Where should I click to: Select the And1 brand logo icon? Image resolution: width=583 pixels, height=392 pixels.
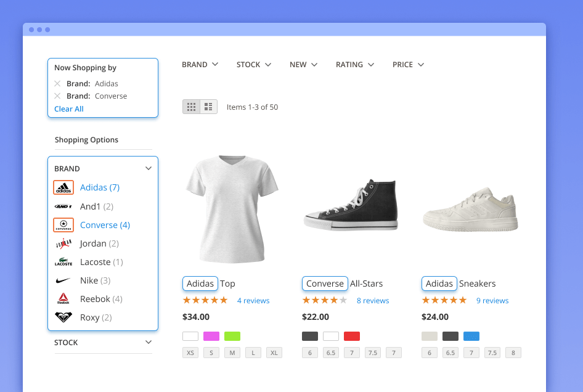click(63, 206)
